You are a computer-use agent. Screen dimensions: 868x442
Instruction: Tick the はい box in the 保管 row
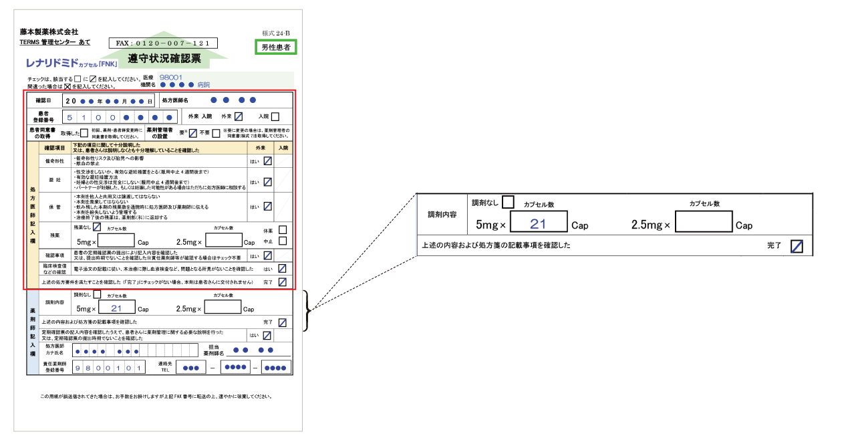267,206
